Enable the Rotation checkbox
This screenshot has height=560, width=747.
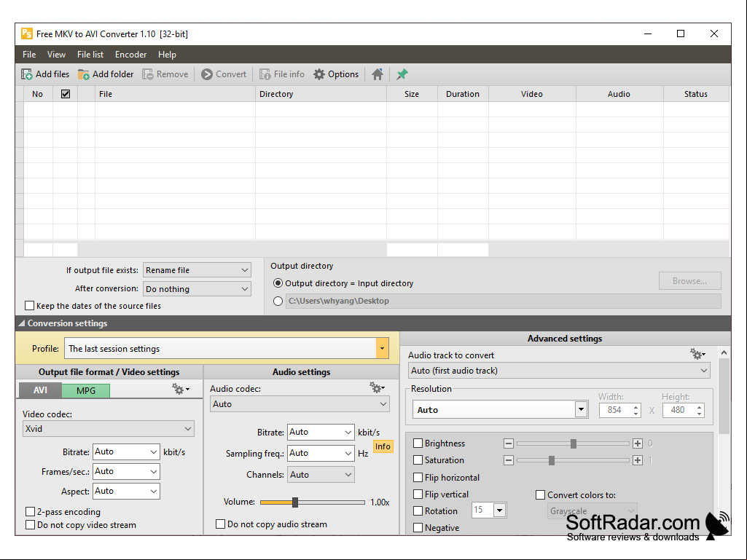click(418, 511)
